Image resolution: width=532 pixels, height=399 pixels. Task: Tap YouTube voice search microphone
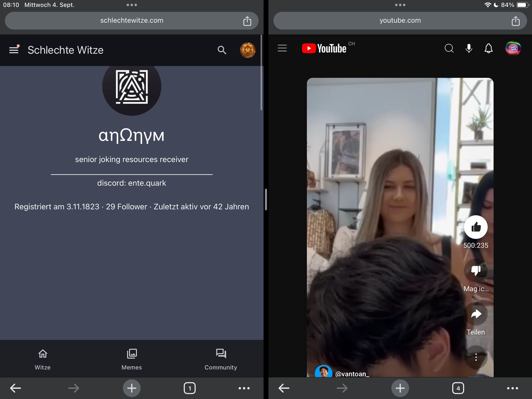(x=469, y=48)
